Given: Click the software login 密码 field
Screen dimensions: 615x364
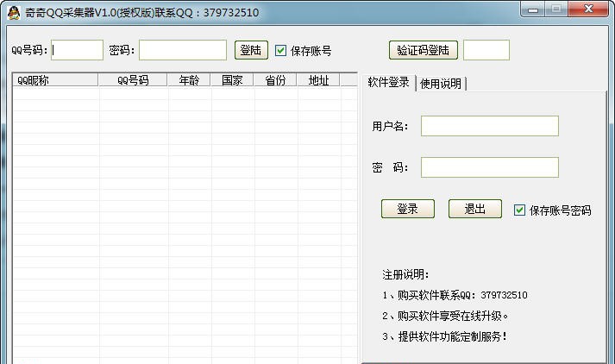Looking at the screenshot, I should (490, 167).
